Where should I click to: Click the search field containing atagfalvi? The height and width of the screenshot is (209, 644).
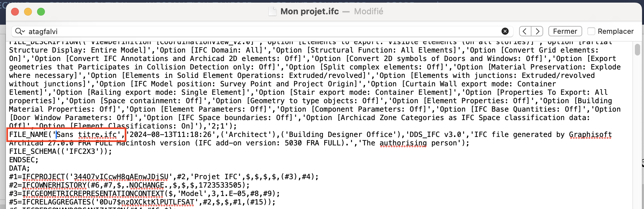click(x=262, y=31)
